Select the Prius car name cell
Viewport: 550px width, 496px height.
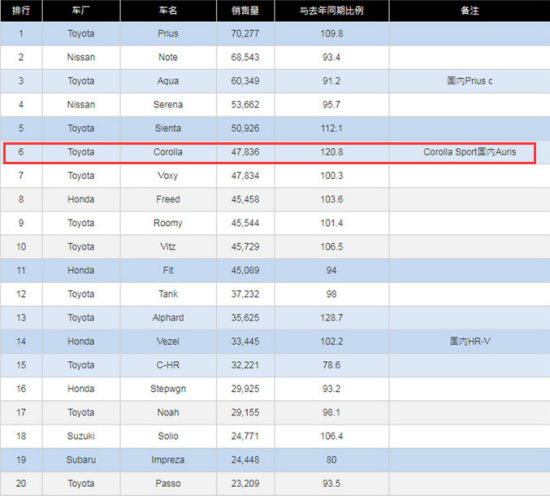(x=168, y=34)
